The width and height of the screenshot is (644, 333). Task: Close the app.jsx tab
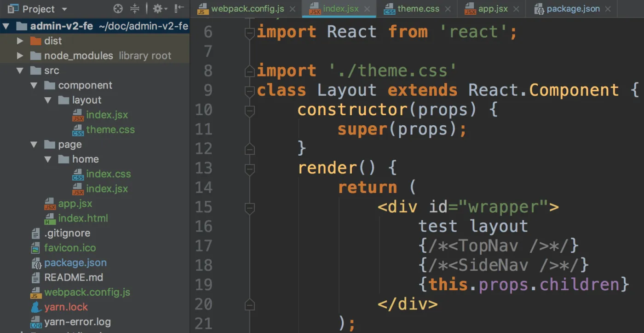coord(516,9)
